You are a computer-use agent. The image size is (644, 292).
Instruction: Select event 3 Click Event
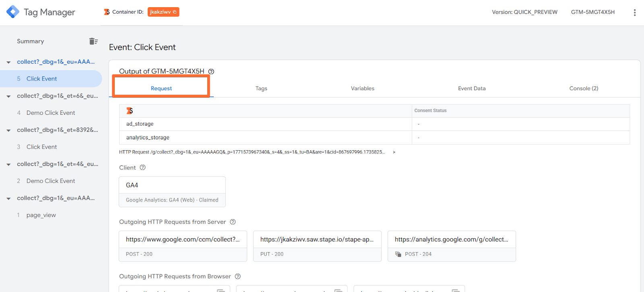51,147
